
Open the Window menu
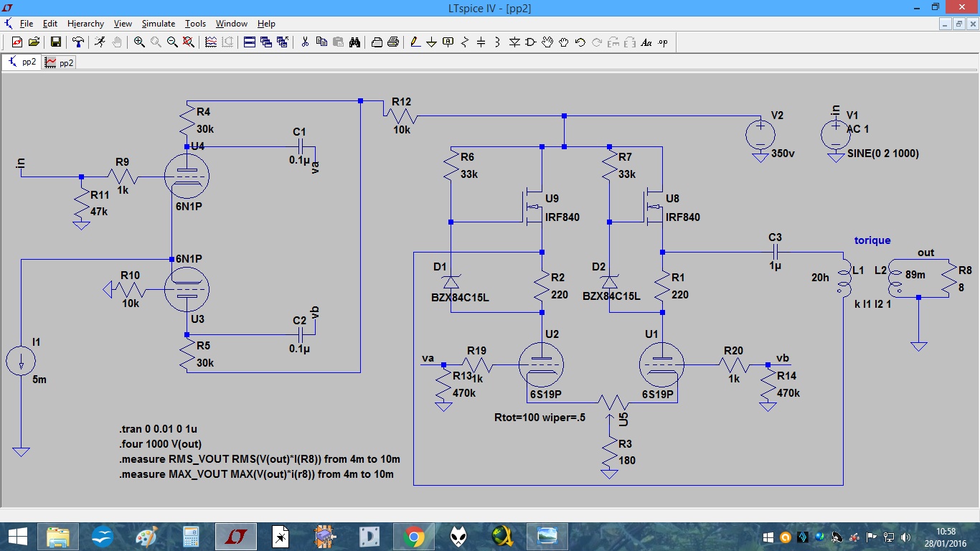232,24
